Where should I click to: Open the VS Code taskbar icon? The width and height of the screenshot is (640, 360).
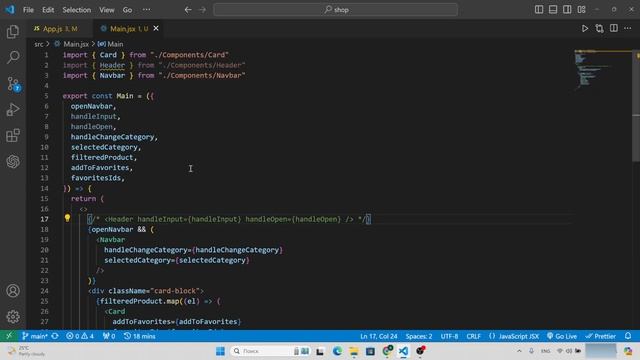403,351
